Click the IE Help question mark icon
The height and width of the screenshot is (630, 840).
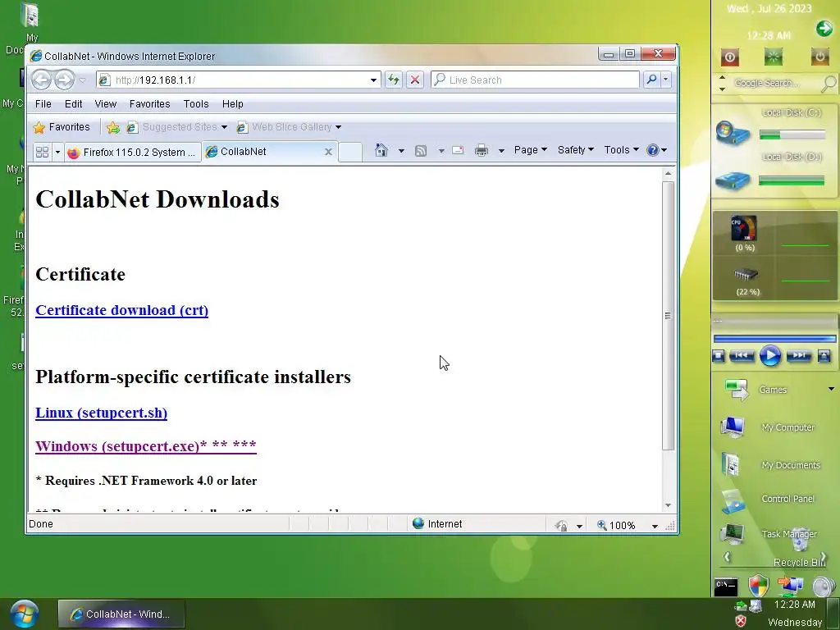652,151
